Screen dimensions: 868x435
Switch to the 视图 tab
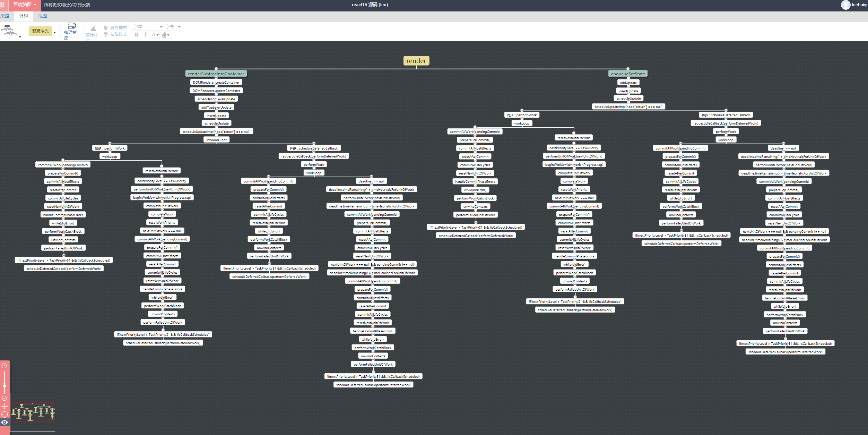point(42,16)
